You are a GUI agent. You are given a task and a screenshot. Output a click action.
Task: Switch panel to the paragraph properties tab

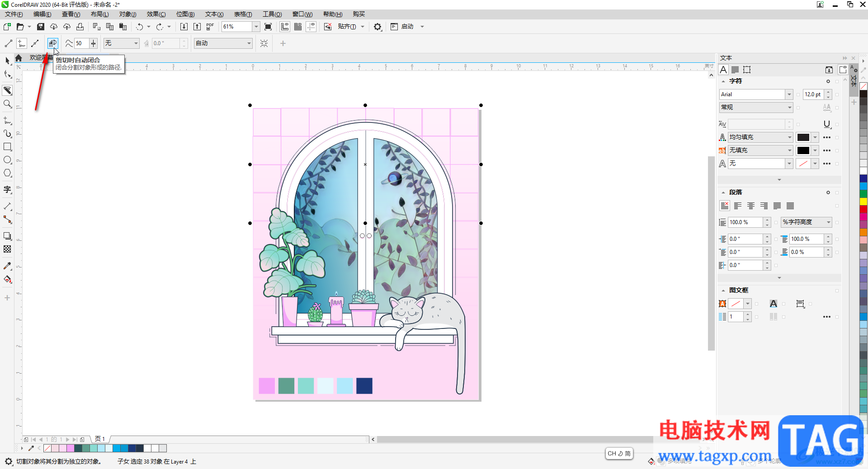pos(735,70)
